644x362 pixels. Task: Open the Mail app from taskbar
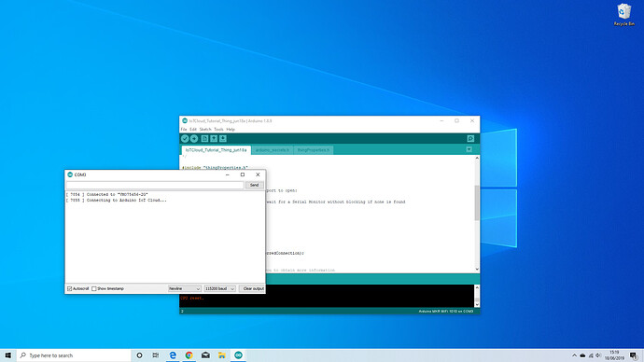[205, 355]
